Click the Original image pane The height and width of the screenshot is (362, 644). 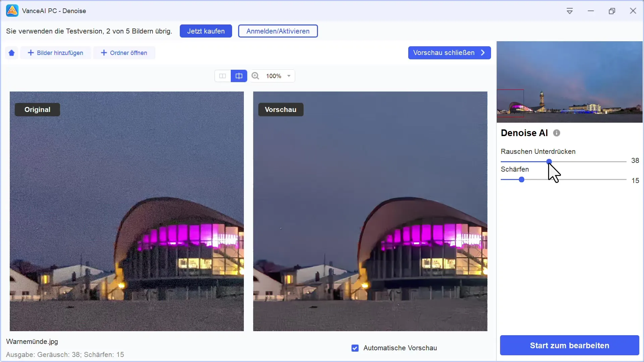coord(127,211)
